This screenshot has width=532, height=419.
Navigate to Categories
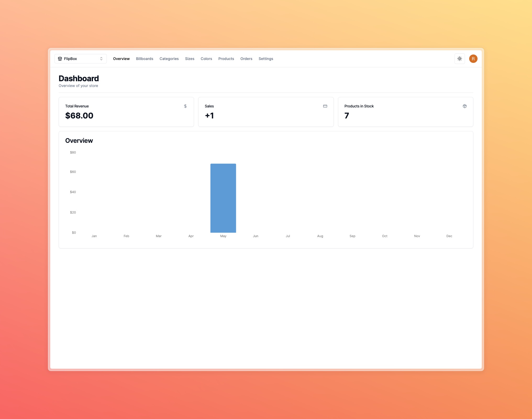(169, 59)
